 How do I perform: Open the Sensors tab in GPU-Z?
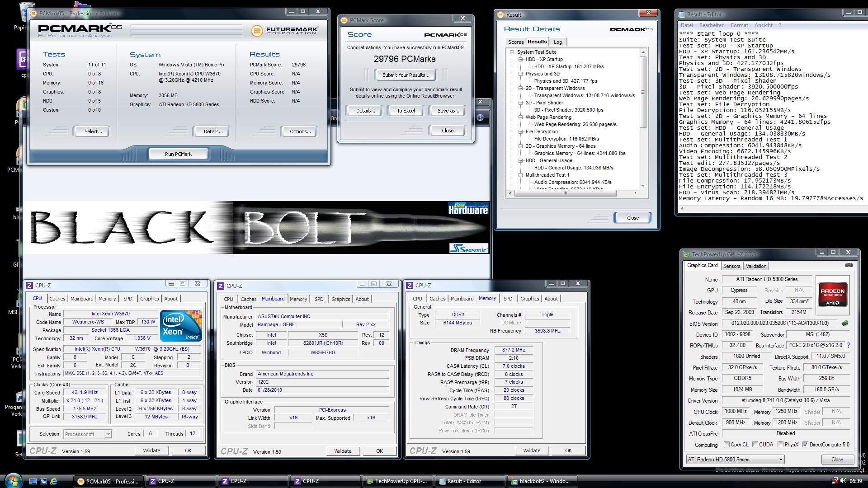[x=731, y=266]
